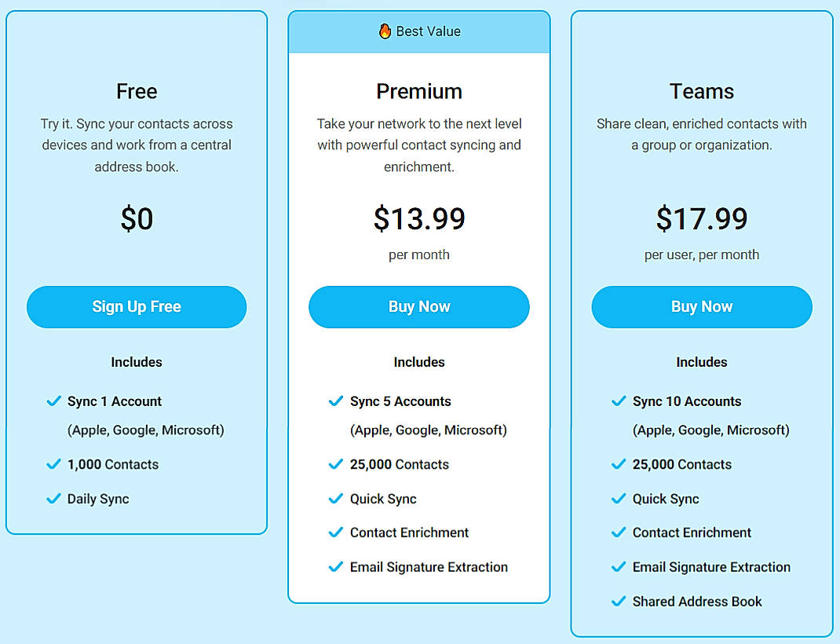Click the checkmark beside 25,000 Contacts in Teams
Image resolution: width=840 pixels, height=644 pixels.
coord(619,464)
